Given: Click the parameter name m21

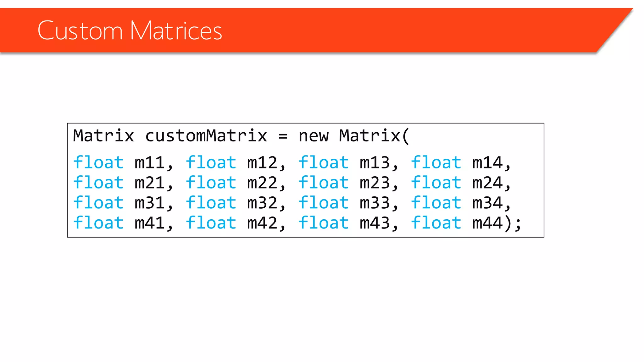Looking at the screenshot, I should pos(150,183).
